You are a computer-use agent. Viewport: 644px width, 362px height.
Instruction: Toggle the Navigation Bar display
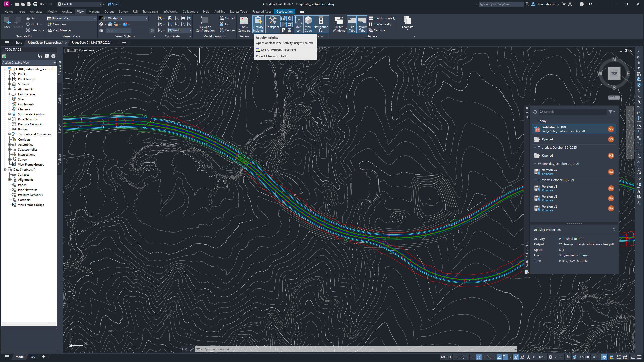321,24
